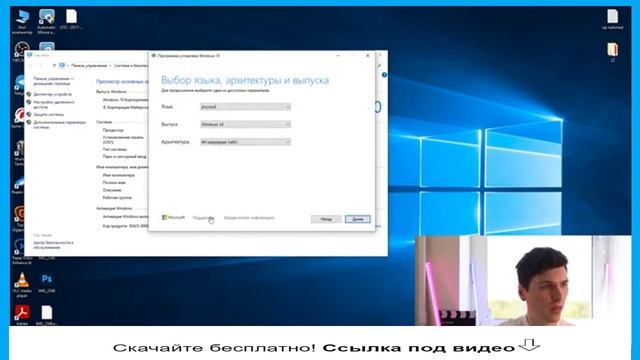Click the blue help icon in System window
The image size is (640, 360).
[384, 75]
